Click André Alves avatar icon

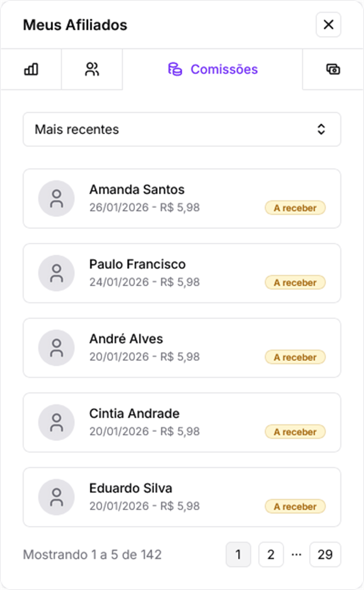[56, 348]
